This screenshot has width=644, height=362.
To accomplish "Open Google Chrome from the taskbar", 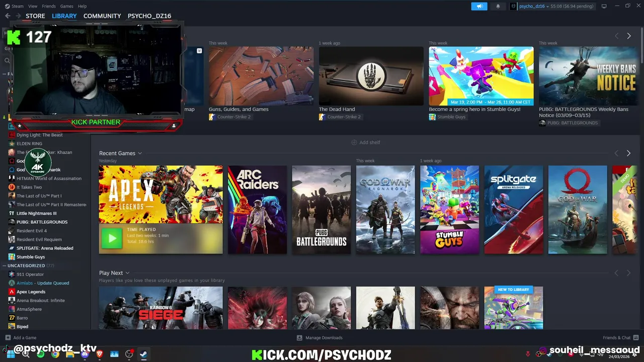I will pos(55,354).
